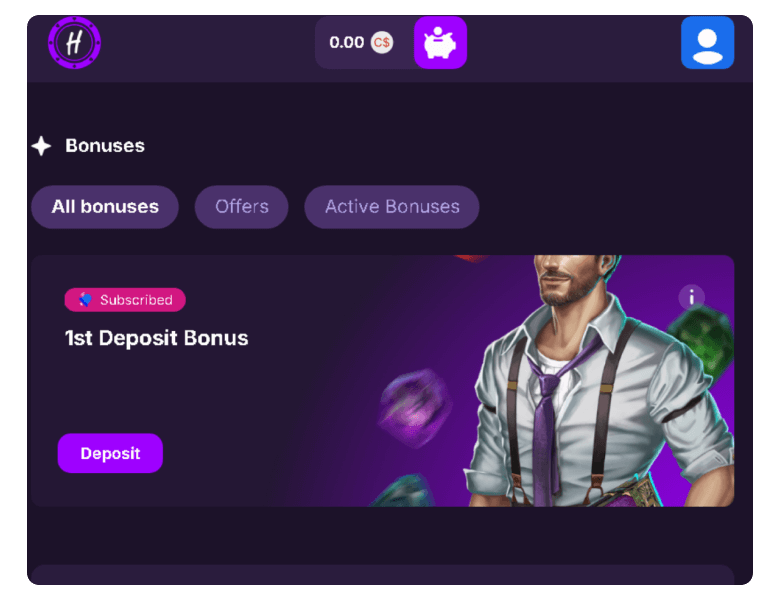Viewport: 780px width, 600px height.
Task: Click the heart icon in Subscribed badge
Action: click(85, 300)
